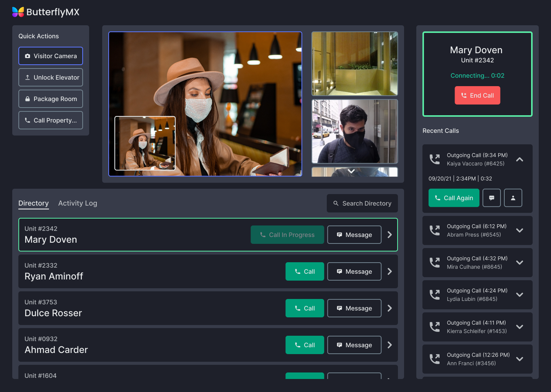Click outgoing call icon for Lydia Lubin
The width and height of the screenshot is (551, 392).
click(x=435, y=295)
